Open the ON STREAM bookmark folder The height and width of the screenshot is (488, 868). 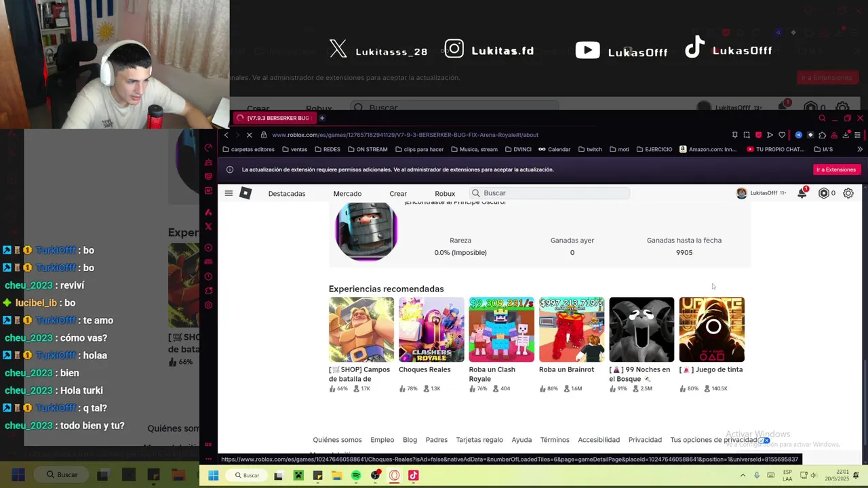[368, 150]
